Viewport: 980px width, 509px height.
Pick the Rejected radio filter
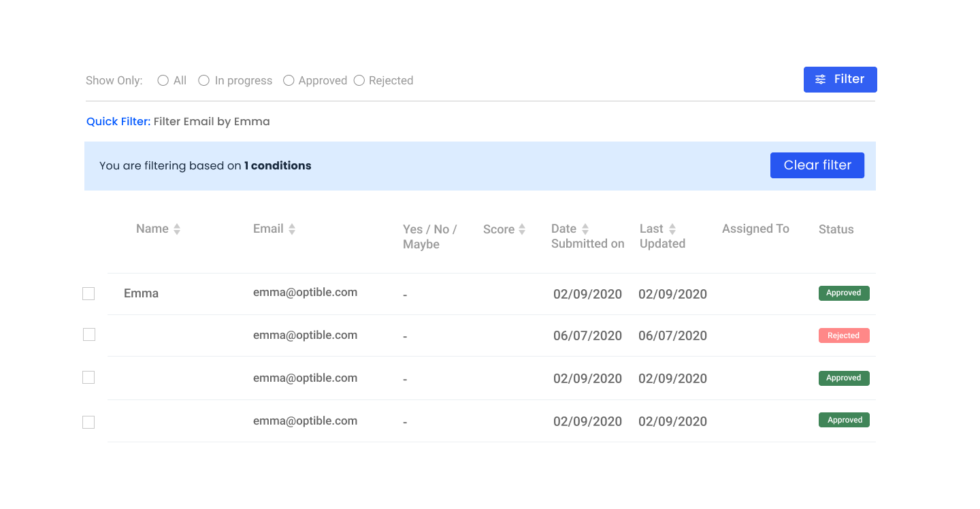click(359, 80)
